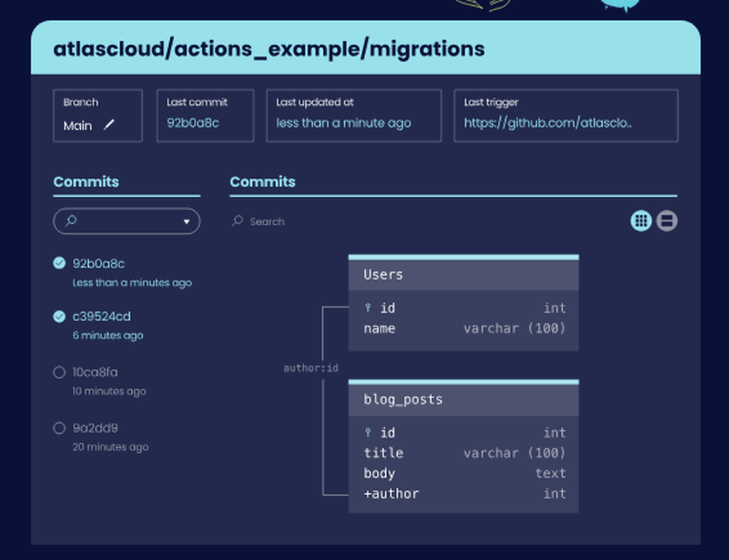
Task: Open the github.com last trigger link
Action: (547, 122)
